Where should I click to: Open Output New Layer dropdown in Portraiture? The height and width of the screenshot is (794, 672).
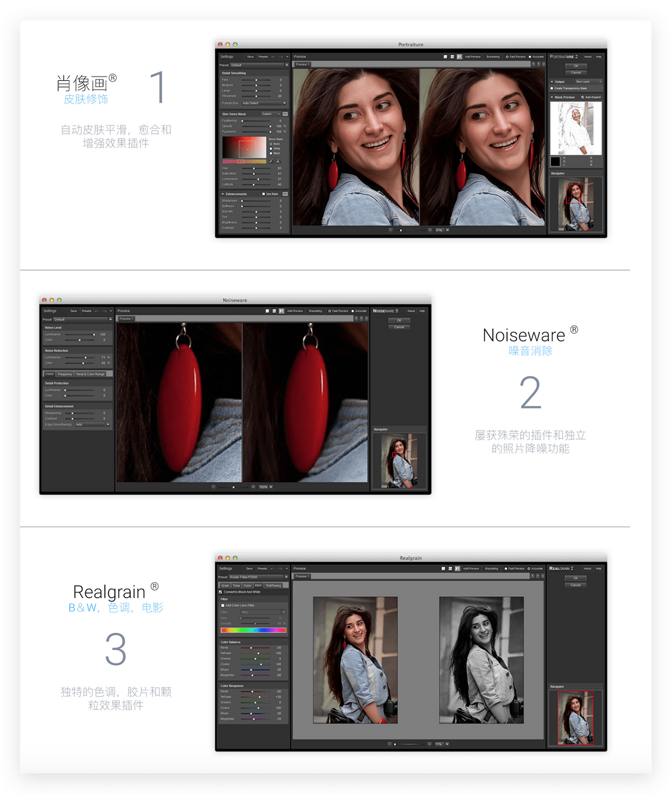click(x=589, y=82)
